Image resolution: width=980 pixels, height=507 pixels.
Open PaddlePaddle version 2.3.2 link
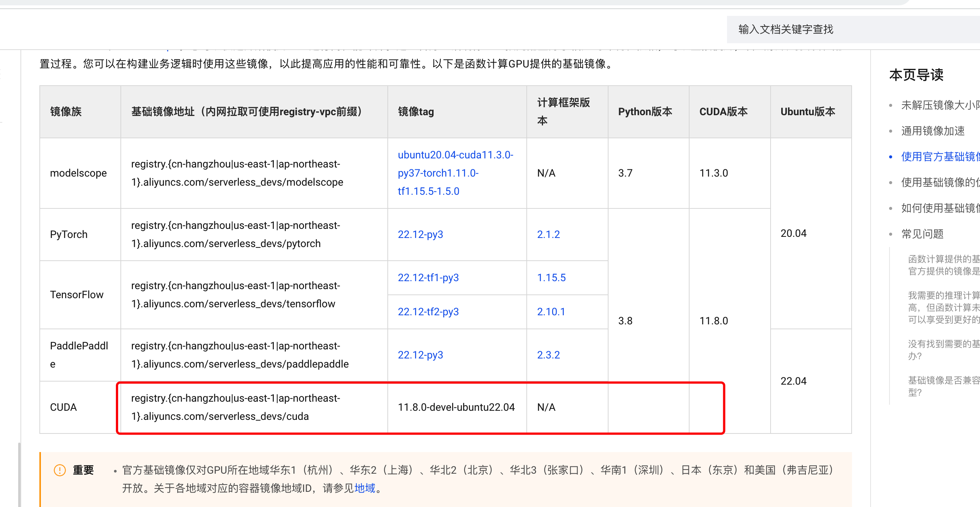(x=548, y=355)
